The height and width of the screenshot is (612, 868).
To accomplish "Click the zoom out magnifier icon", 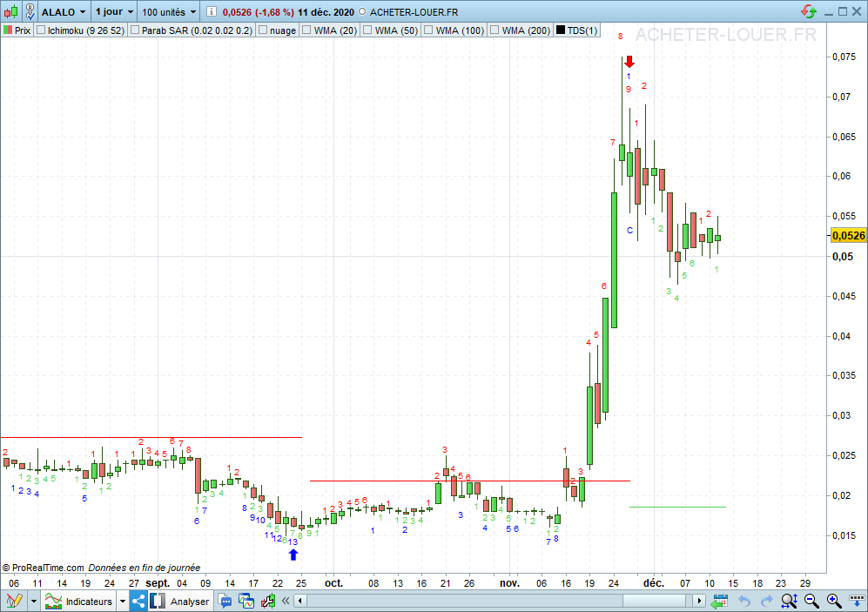I will [811, 601].
